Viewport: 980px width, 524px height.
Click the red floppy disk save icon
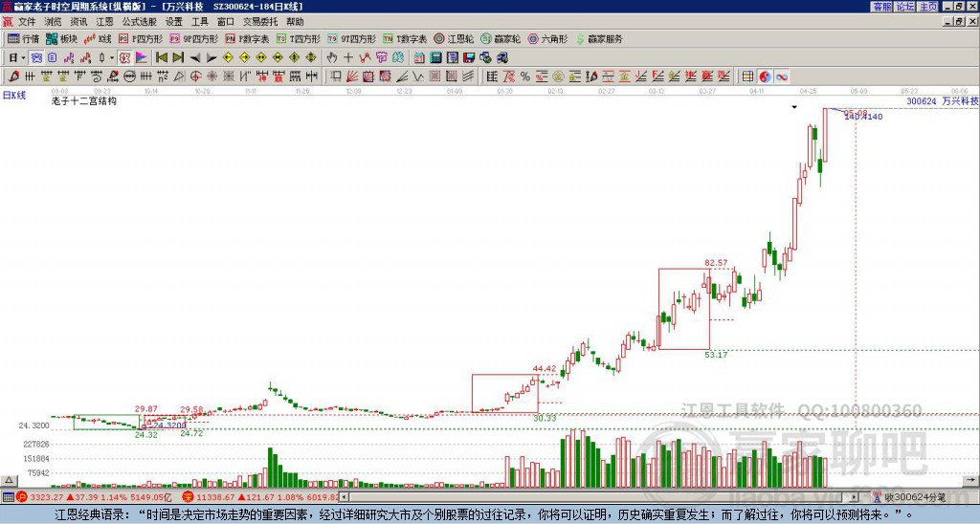[x=469, y=58]
